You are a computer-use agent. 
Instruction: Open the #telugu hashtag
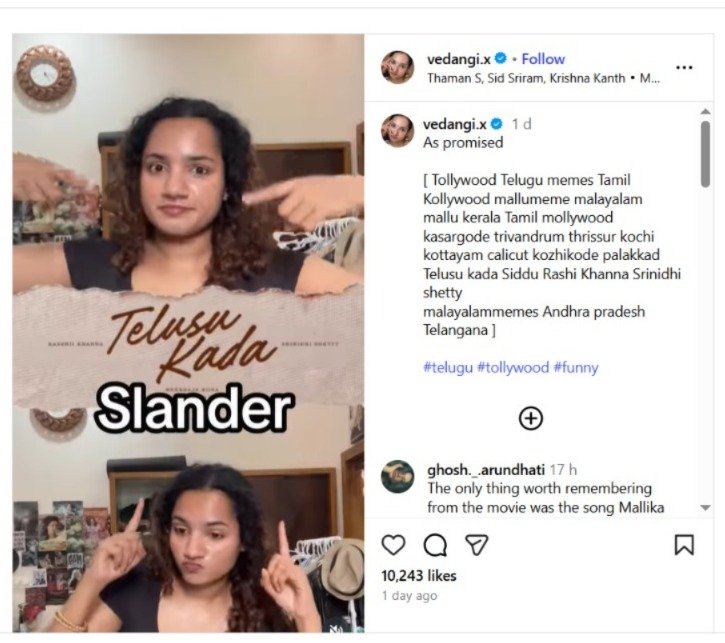click(x=448, y=367)
